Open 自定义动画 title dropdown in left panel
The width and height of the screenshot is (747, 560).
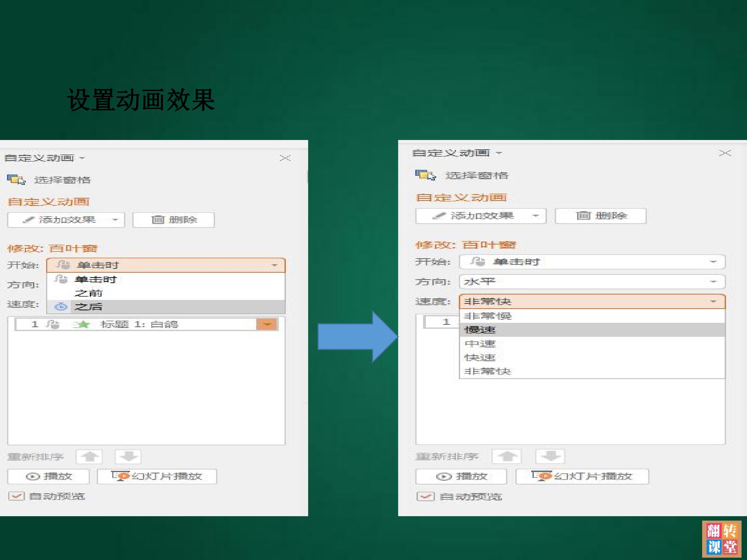pos(82,158)
